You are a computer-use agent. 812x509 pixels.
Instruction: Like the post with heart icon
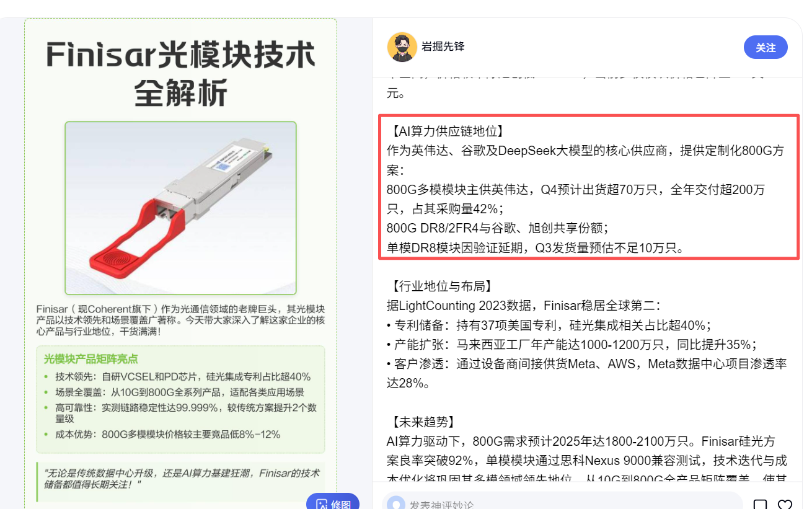point(785,505)
